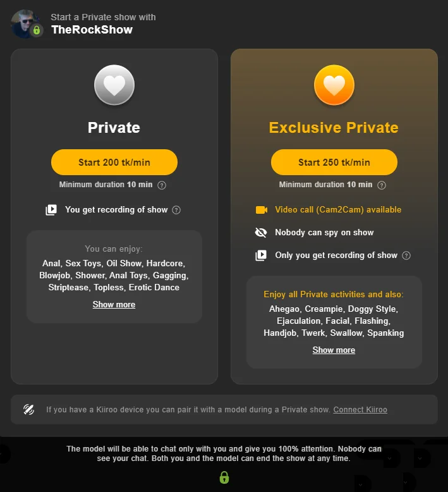This screenshot has height=492, width=448.
Task: Click the Kiiroo device icon
Action: tap(29, 410)
